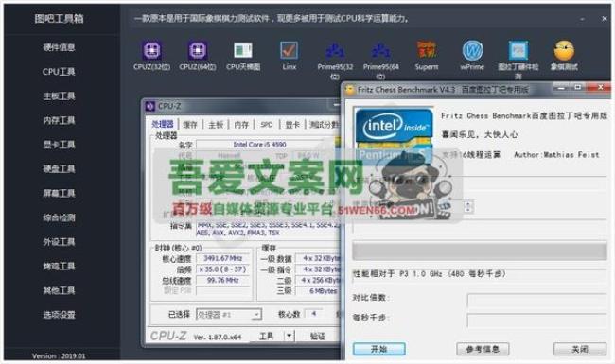615x364 pixels.
Task: Select 显卡工具 in the sidebar
Action: tap(59, 145)
